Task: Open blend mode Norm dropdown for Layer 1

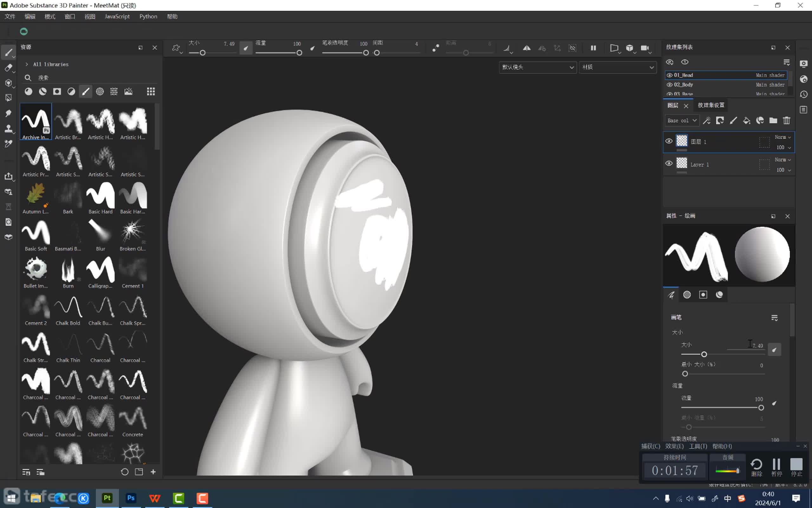Action: tap(783, 160)
